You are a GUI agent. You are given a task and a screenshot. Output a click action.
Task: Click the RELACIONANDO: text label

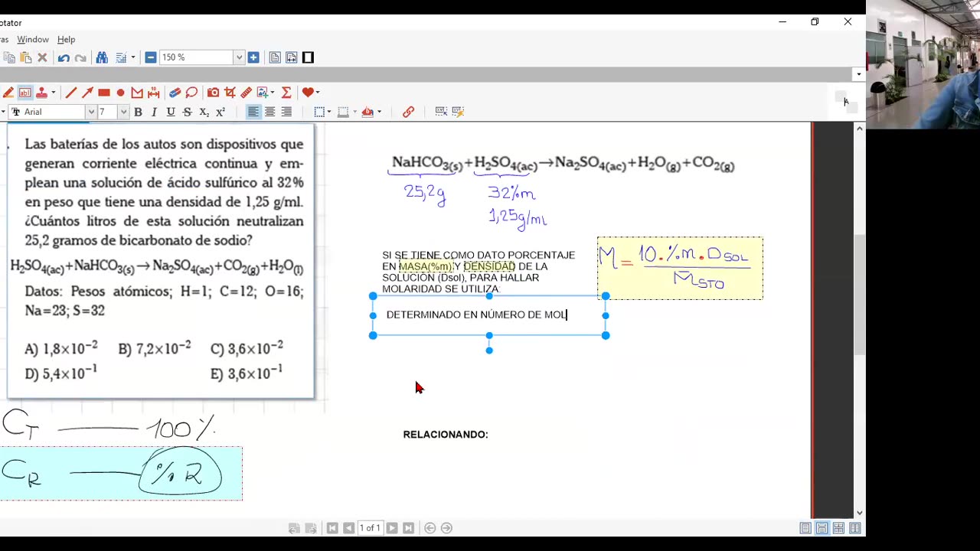[446, 435]
